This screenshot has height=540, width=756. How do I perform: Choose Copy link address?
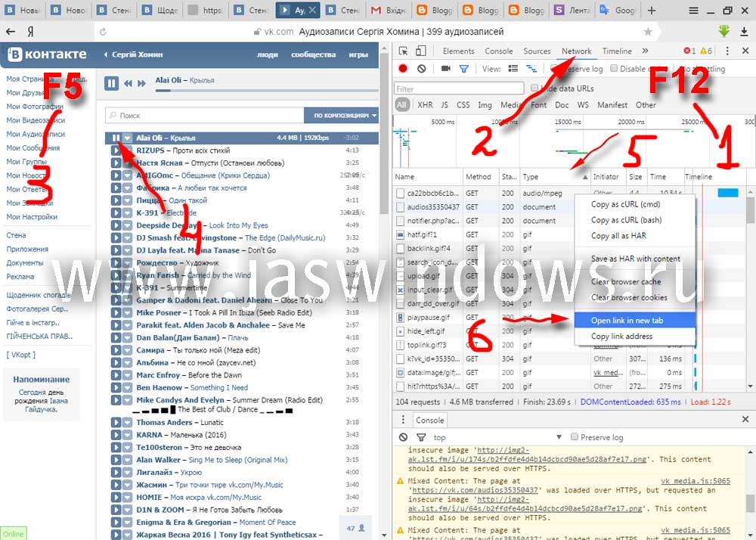coord(634,336)
